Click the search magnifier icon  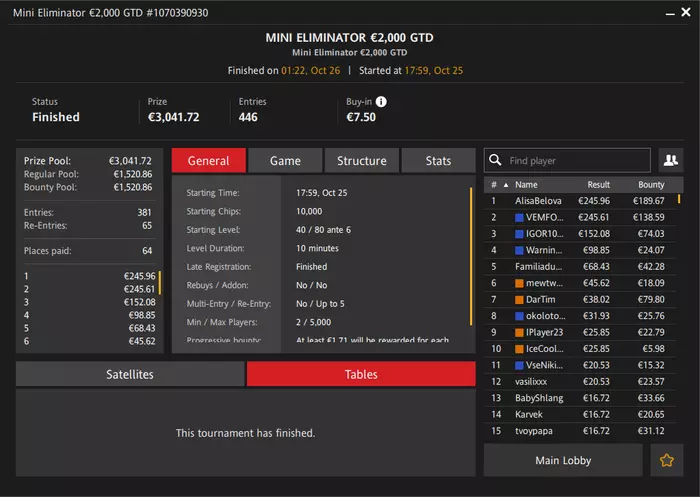click(x=495, y=160)
